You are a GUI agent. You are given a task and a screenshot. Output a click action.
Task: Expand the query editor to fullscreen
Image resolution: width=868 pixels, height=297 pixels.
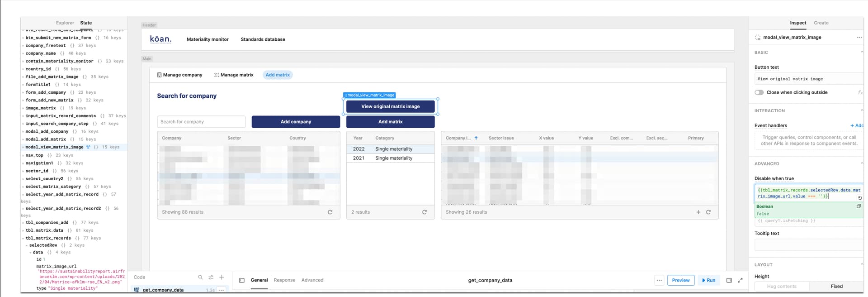click(740, 280)
